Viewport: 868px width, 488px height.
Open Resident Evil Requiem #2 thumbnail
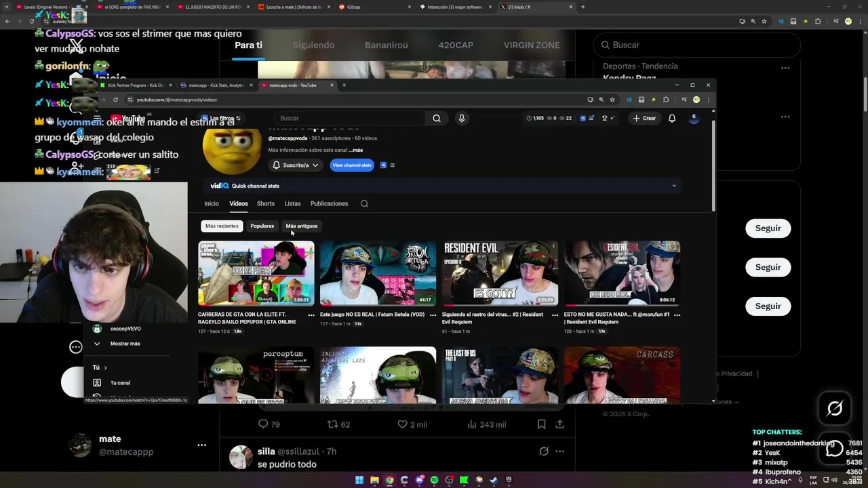coord(500,273)
